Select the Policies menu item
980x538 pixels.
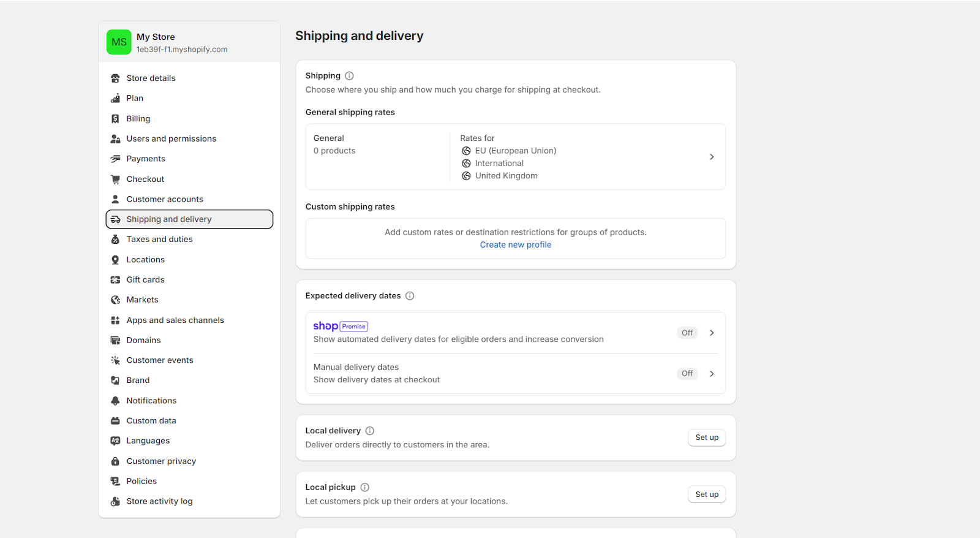coord(189,482)
